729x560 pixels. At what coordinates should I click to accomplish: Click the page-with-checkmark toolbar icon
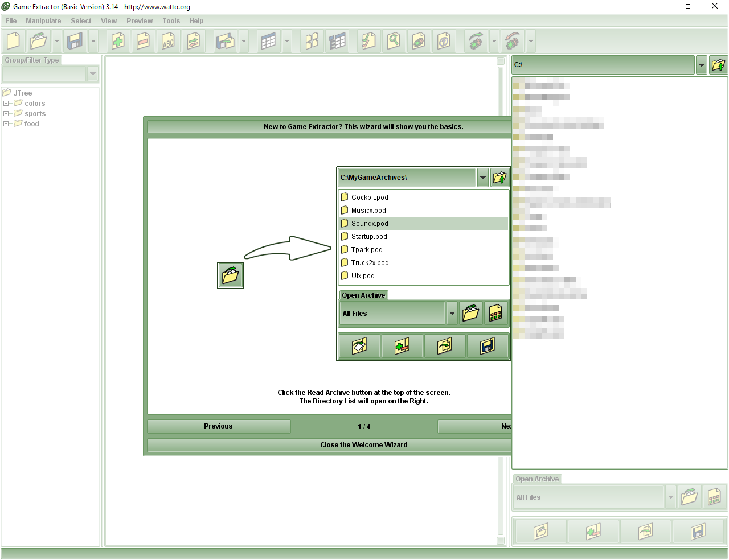pos(369,41)
